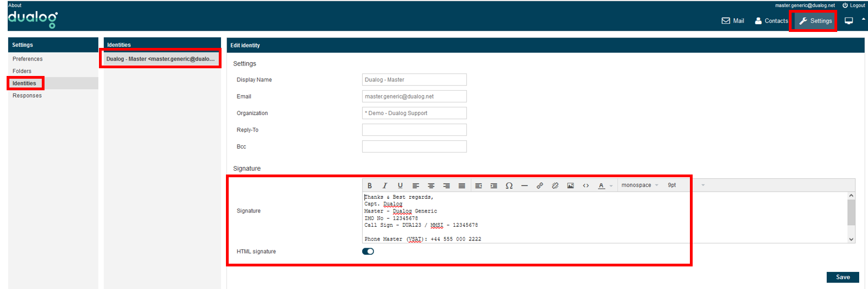
Task: Click signature editor scrollbar thumb
Action: click(851, 212)
